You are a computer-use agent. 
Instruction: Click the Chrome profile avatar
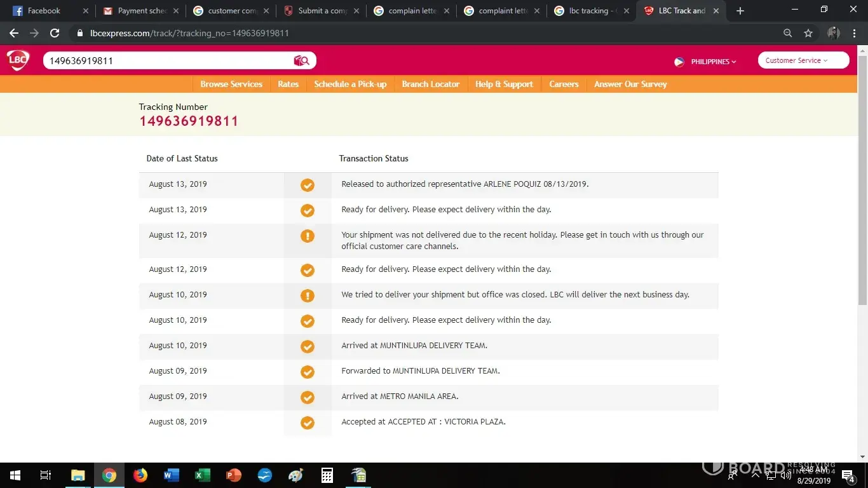pos(833,33)
